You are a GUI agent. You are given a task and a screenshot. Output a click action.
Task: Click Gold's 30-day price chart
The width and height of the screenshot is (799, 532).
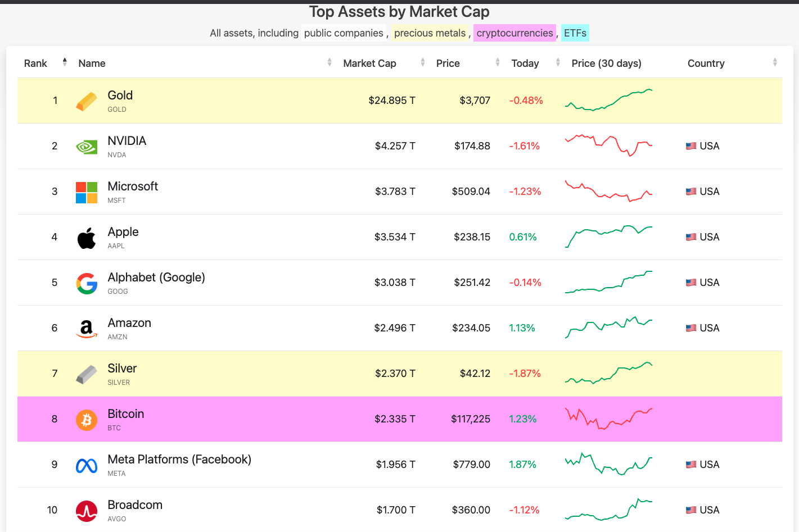click(x=608, y=100)
